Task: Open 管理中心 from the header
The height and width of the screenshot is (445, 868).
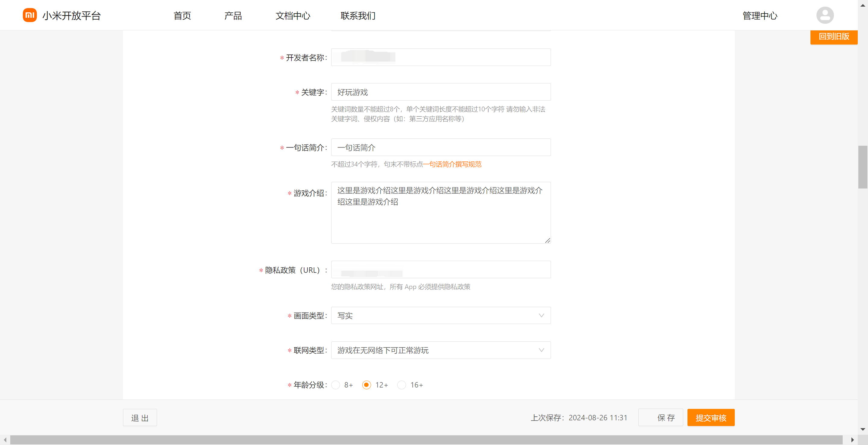Action: coord(760,15)
